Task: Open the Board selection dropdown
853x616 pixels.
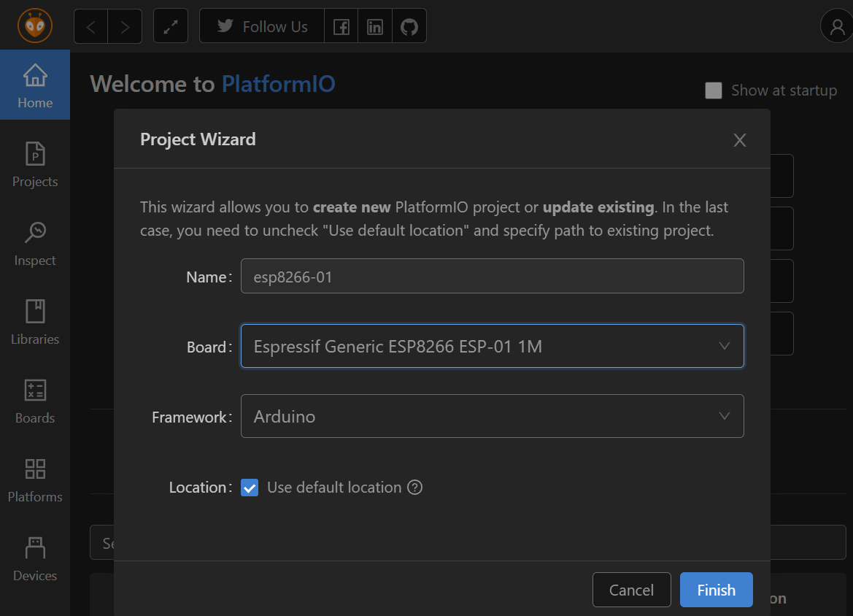Action: coord(493,346)
